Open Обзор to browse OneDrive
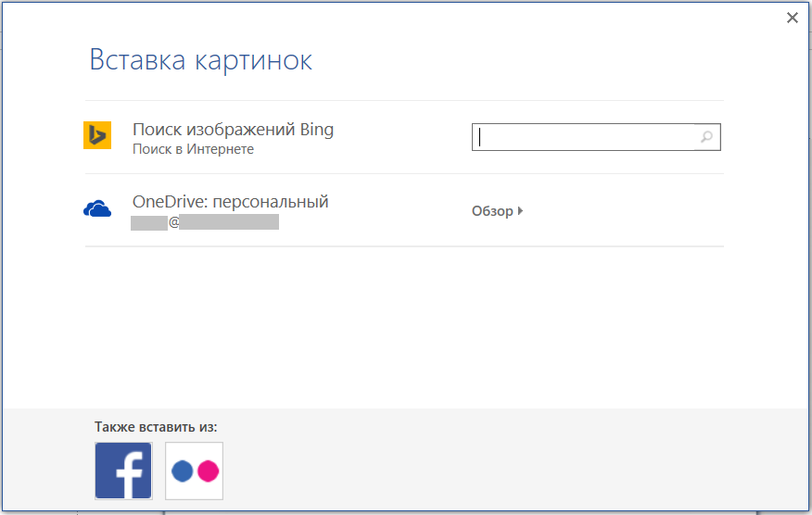Screen dimensions: 812x515 coord(492,211)
